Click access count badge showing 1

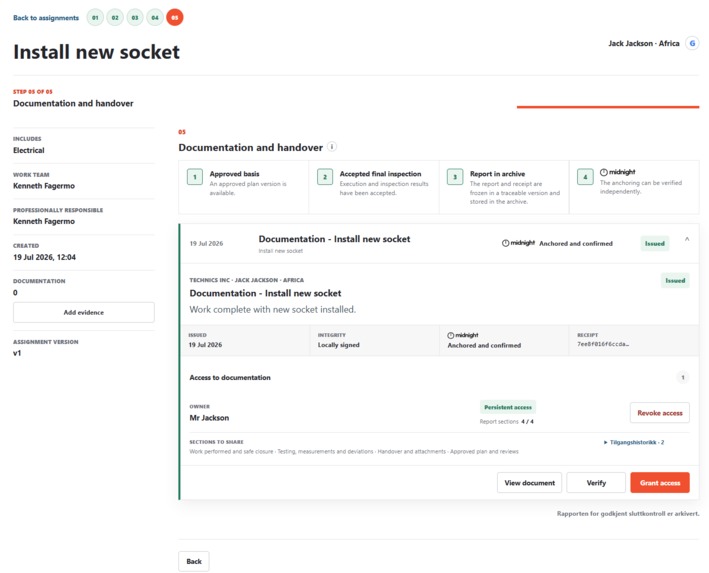point(683,377)
